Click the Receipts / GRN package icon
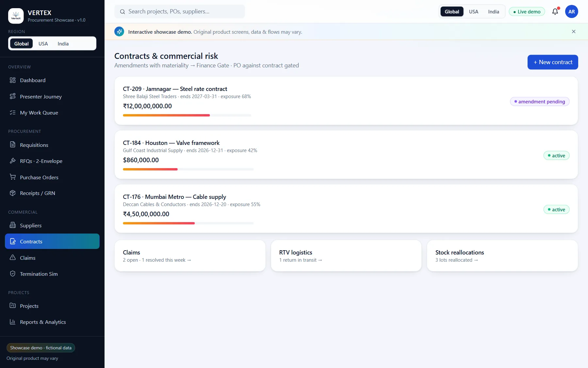Screen dimensions: 588x368 pyautogui.click(x=13, y=193)
